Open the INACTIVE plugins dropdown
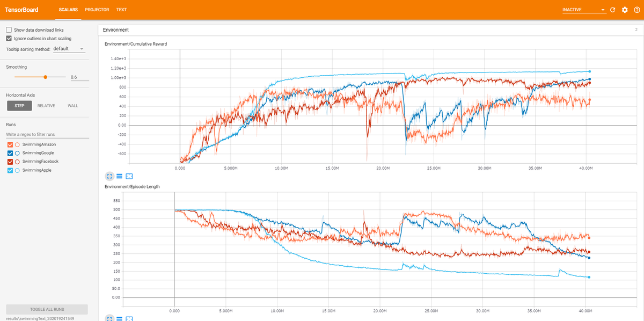This screenshot has width=644, height=321. click(583, 10)
